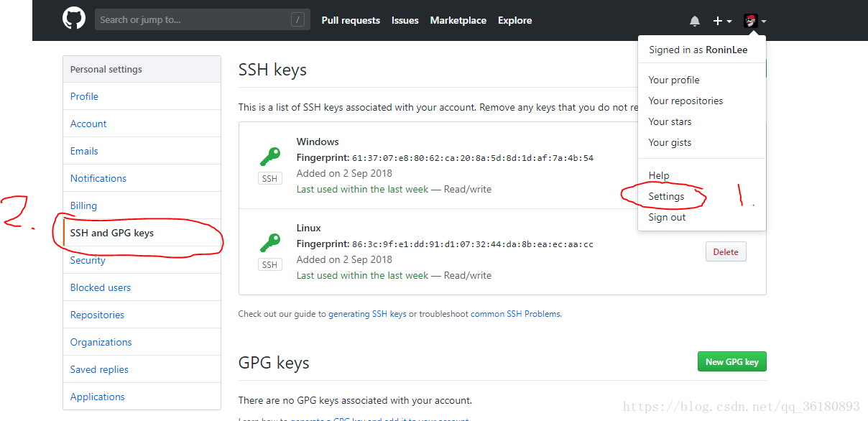Screen dimensions: 868x421
Task: Click the New GPG key button
Action: [731, 361]
